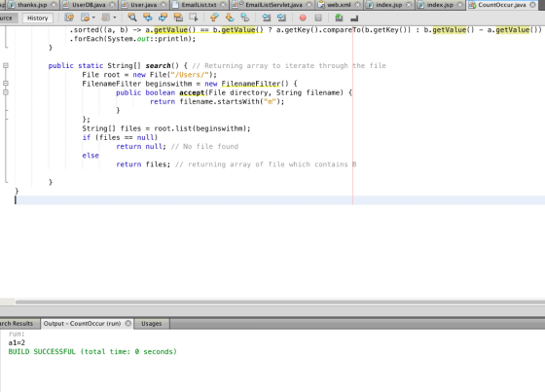545x392 pixels.
Task: Click the "// No file found" comment
Action: point(204,146)
